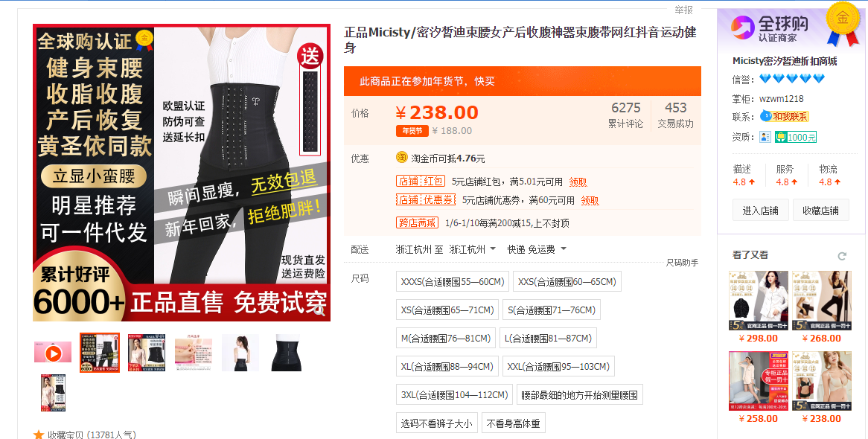Click the seller ID card icon
Image resolution: width=868 pixels, height=439 pixels.
coord(765,137)
